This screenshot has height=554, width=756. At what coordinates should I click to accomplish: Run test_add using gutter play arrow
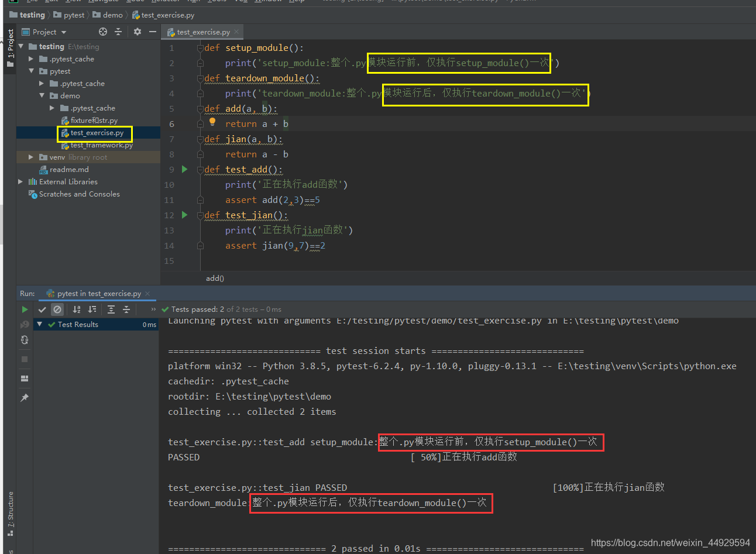pyautogui.click(x=184, y=169)
